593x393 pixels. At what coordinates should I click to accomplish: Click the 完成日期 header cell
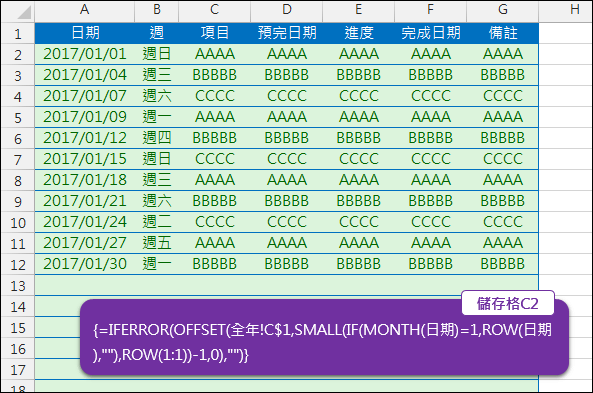(430, 33)
